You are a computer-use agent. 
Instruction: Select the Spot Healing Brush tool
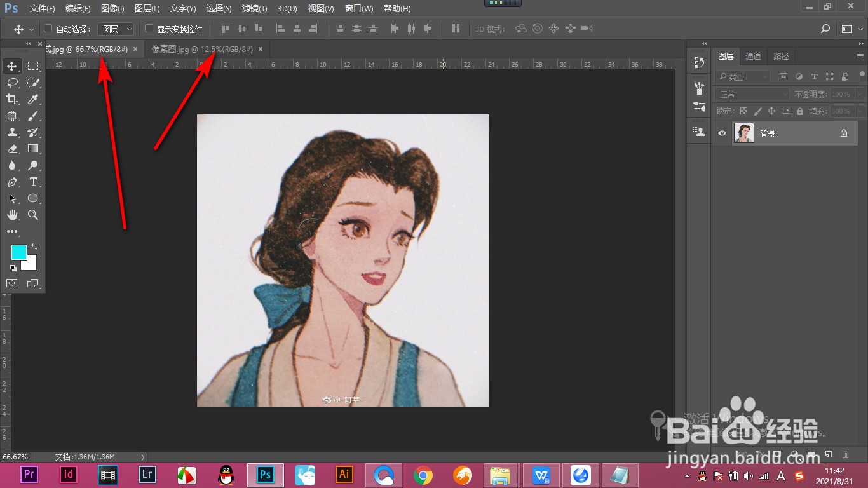(12, 116)
